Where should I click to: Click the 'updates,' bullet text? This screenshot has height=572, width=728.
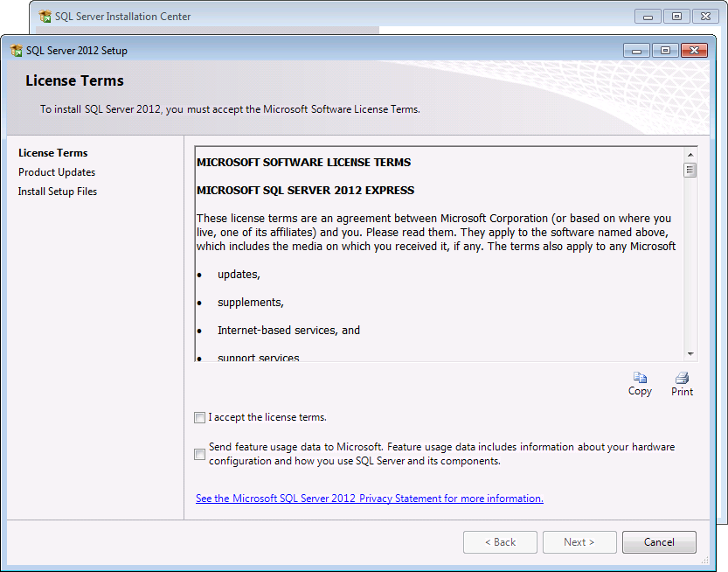(x=239, y=275)
